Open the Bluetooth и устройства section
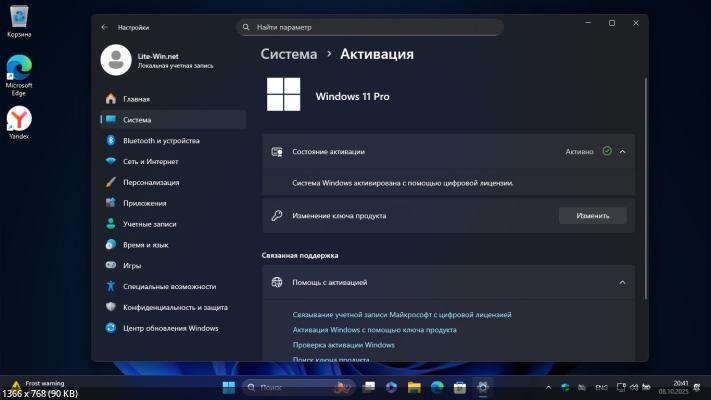Image resolution: width=711 pixels, height=400 pixels. (160, 141)
